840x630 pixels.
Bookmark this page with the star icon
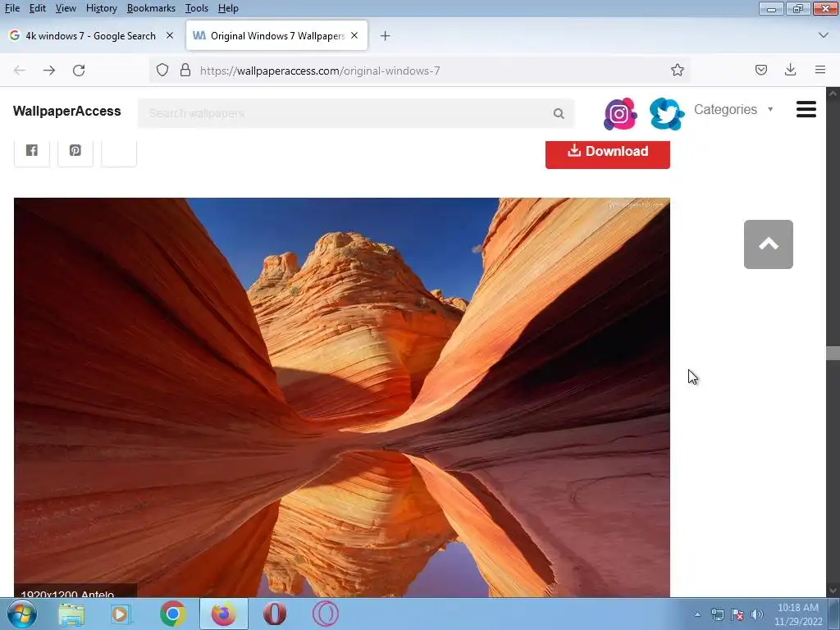coord(677,71)
